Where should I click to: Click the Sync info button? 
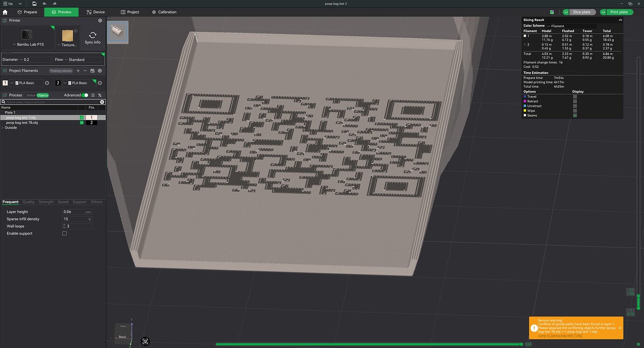92,38
